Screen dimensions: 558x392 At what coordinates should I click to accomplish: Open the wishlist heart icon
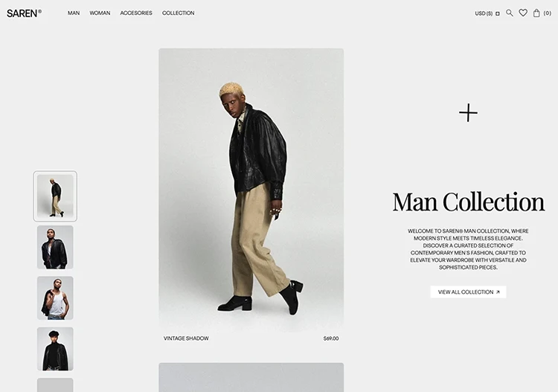[523, 13]
